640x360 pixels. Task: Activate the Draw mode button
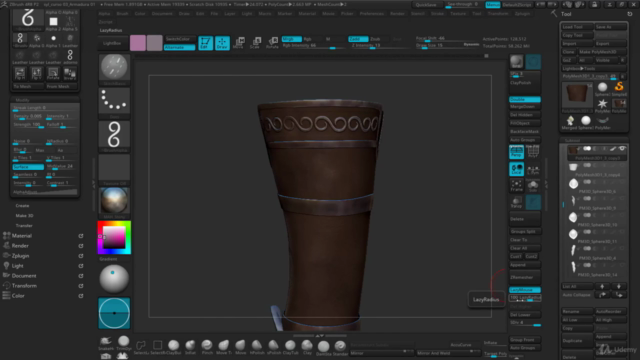click(222, 43)
